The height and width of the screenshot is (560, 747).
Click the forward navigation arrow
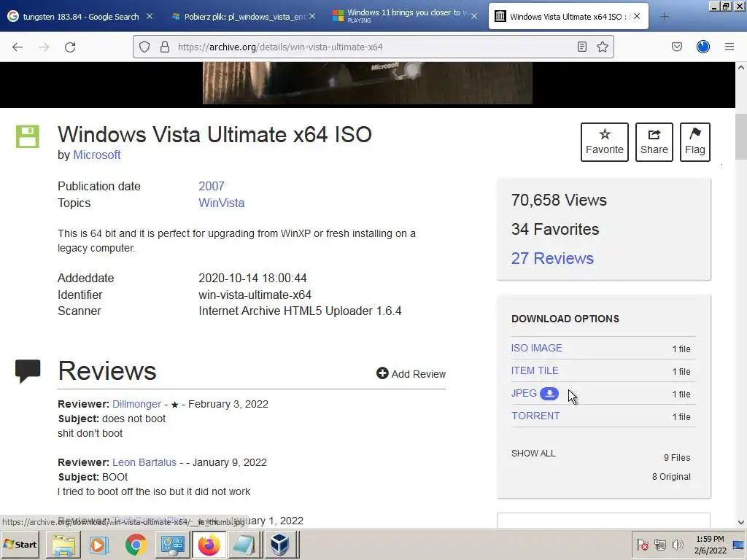point(44,47)
